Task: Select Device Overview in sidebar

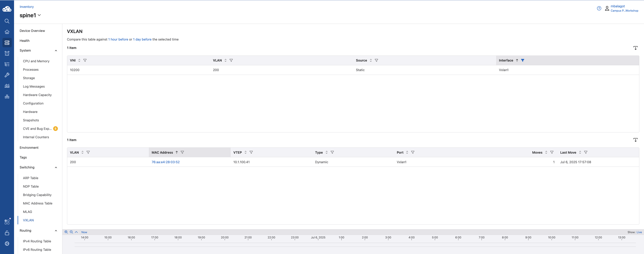Action: coord(32,31)
